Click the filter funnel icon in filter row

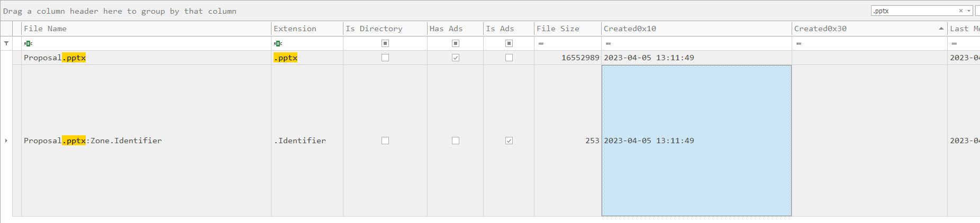tap(6, 43)
